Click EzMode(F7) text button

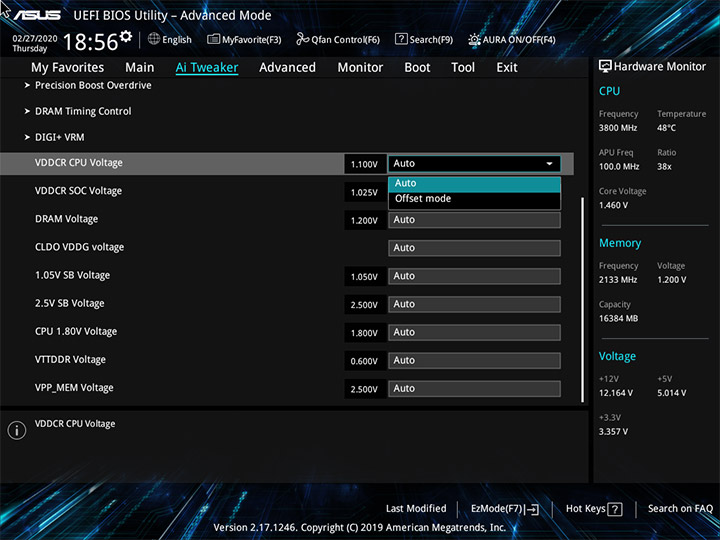(496, 509)
